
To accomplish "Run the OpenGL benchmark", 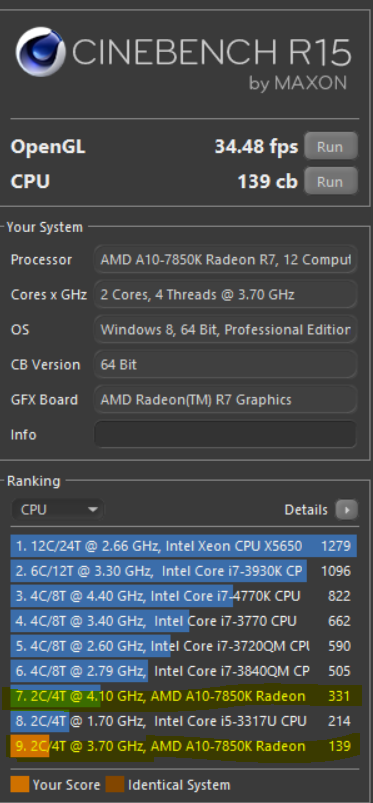I will coord(330,147).
